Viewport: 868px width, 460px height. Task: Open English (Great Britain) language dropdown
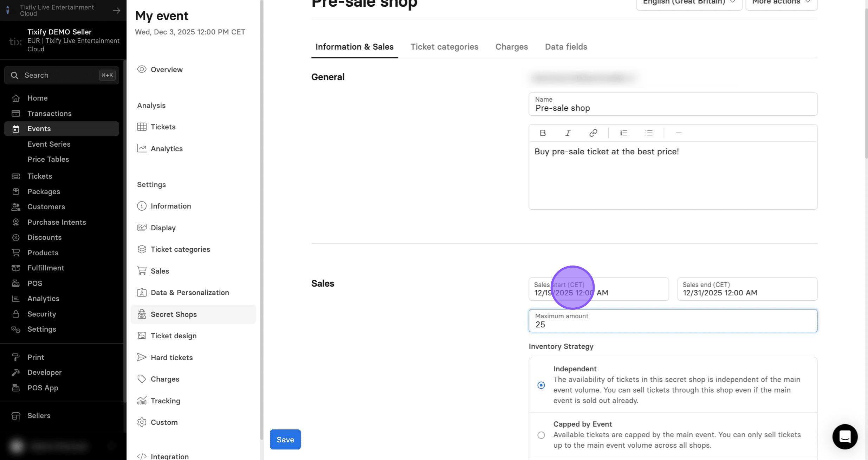click(689, 2)
